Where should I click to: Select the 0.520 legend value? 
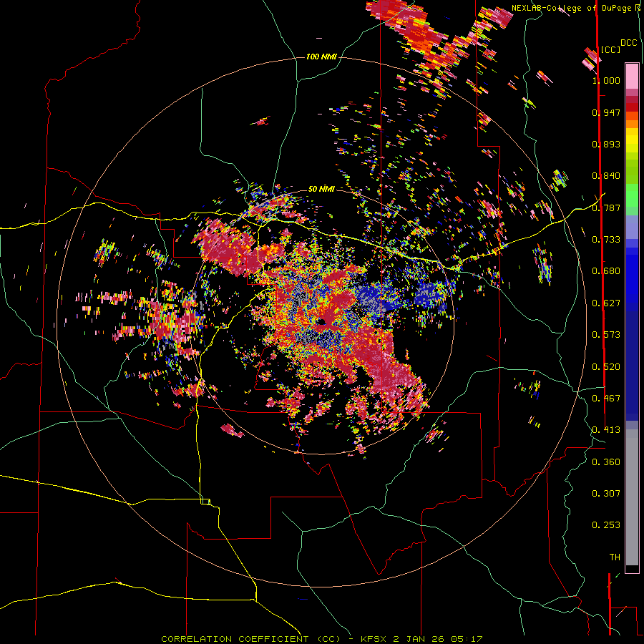(606, 367)
